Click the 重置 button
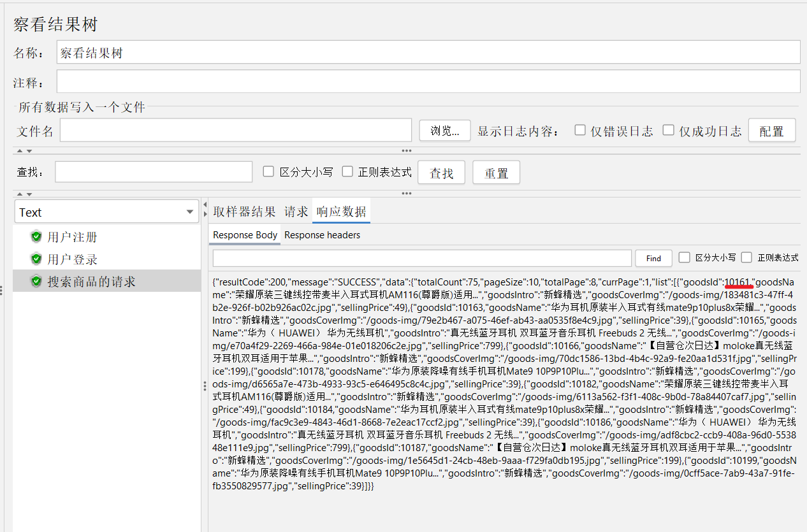Image resolution: width=807 pixels, height=532 pixels. coord(497,173)
